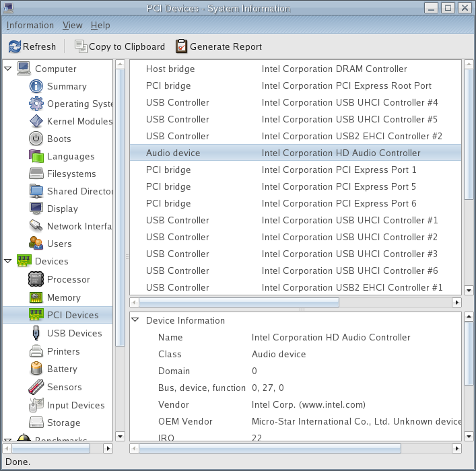This screenshot has width=476, height=471.
Task: Click the Input Devices icon
Action: click(36, 405)
